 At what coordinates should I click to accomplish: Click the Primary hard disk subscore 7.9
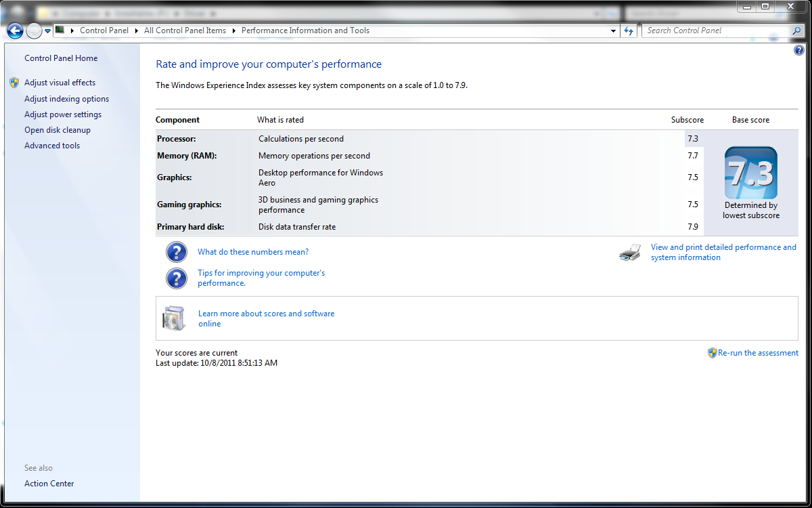coord(693,227)
